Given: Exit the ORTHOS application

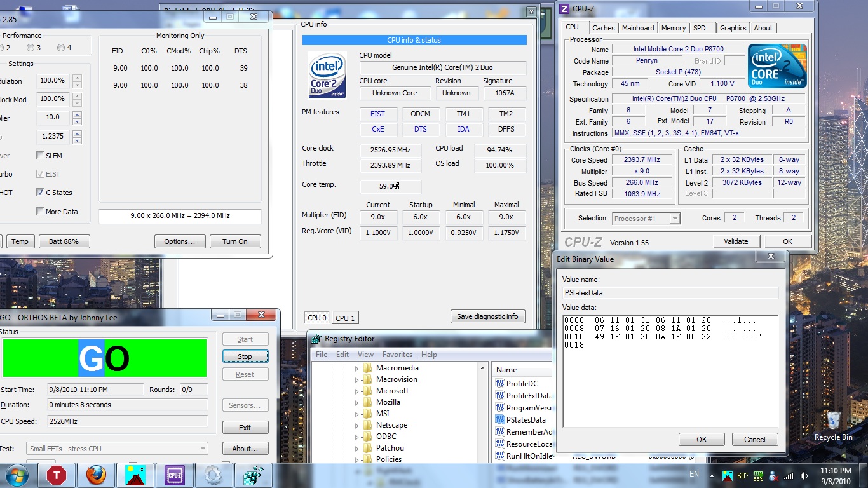Looking at the screenshot, I should click(x=245, y=428).
